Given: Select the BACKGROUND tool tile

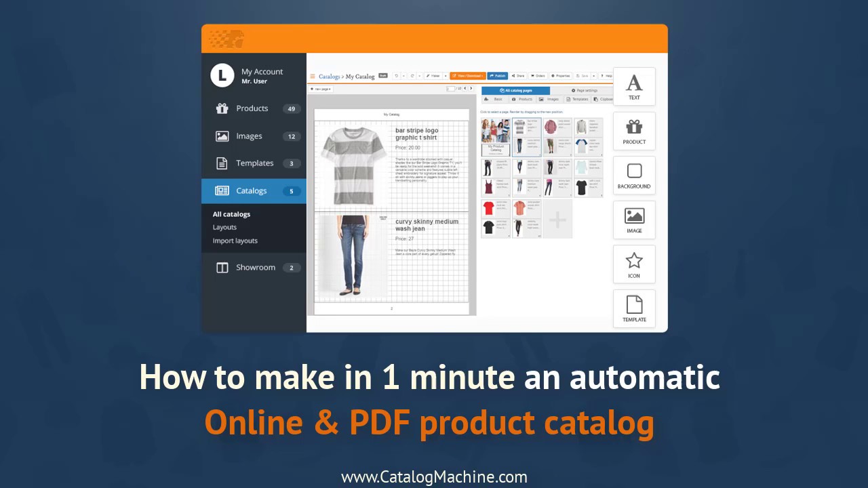Looking at the screenshot, I should click(x=634, y=175).
